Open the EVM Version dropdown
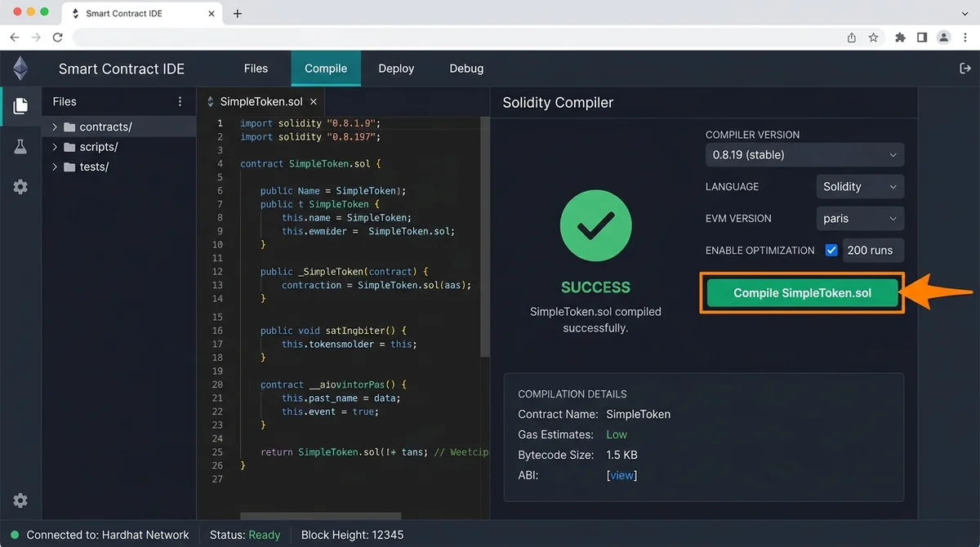 click(860, 219)
